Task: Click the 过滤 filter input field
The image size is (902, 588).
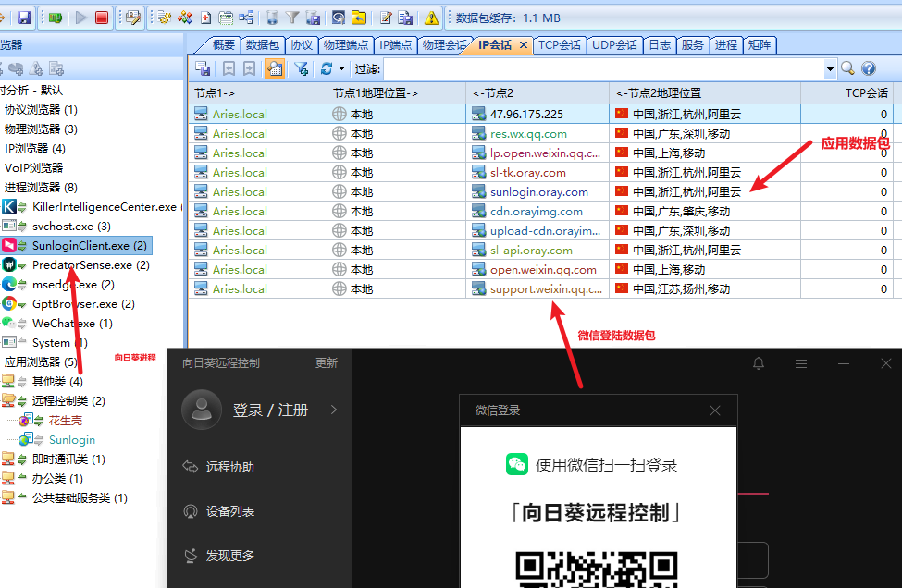Action: (x=603, y=69)
